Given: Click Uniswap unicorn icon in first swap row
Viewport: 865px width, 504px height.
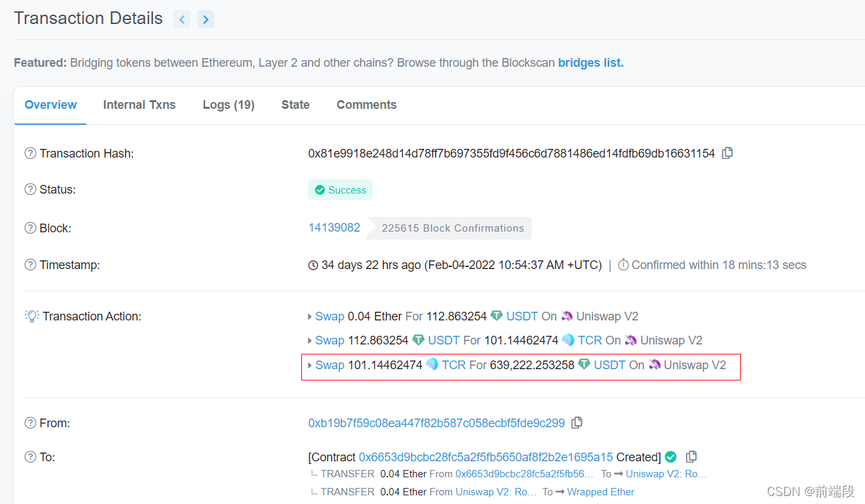Looking at the screenshot, I should 566,316.
